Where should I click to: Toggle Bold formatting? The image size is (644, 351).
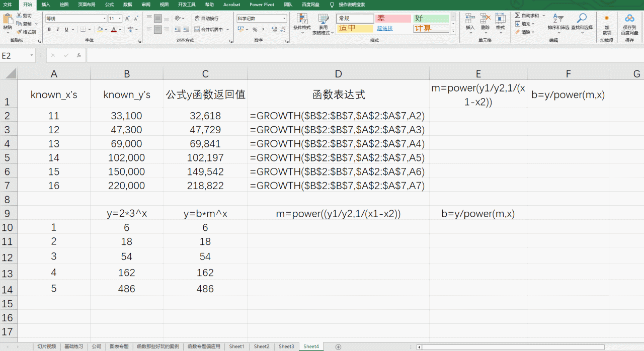coord(49,30)
